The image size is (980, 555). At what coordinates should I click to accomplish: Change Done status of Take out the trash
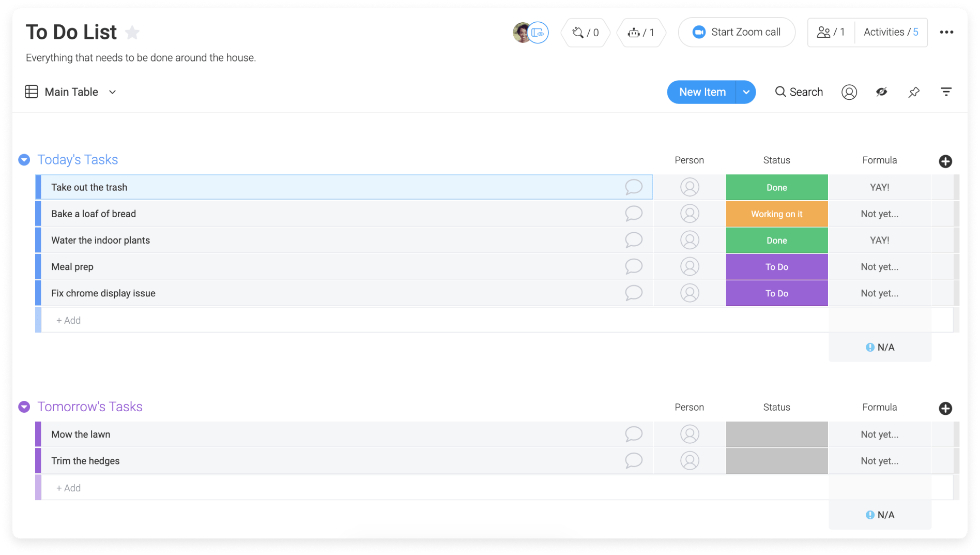[x=776, y=187]
